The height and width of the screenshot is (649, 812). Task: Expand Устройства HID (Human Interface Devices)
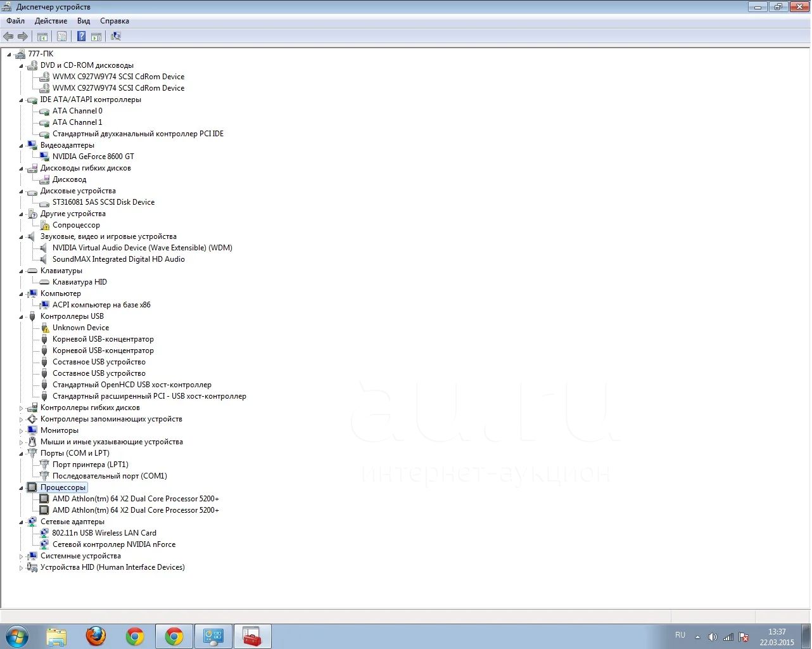(x=21, y=567)
